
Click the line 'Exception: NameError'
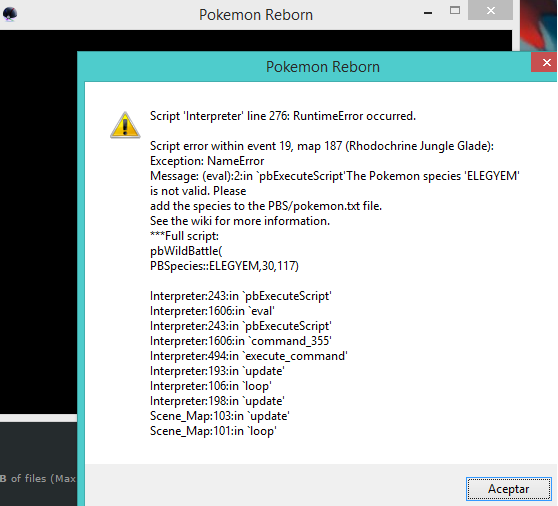tap(207, 161)
